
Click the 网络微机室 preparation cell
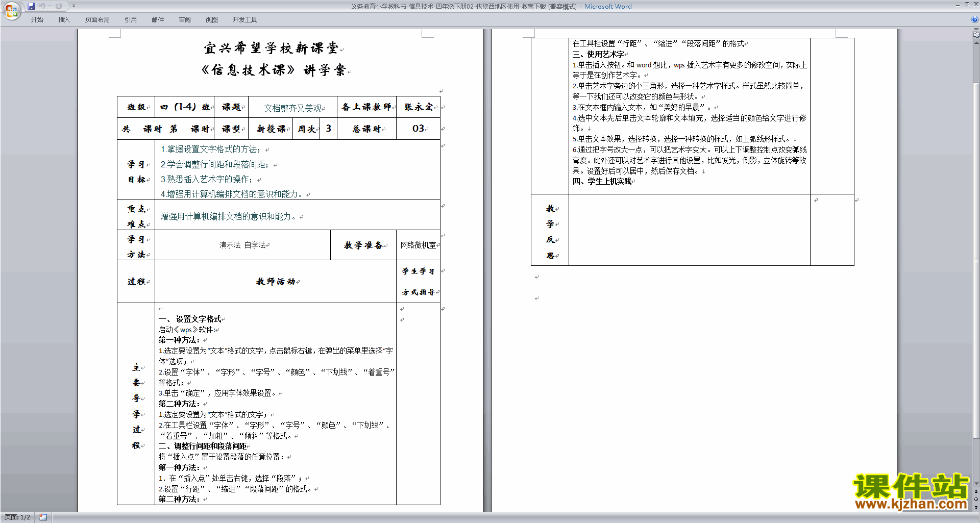(418, 245)
